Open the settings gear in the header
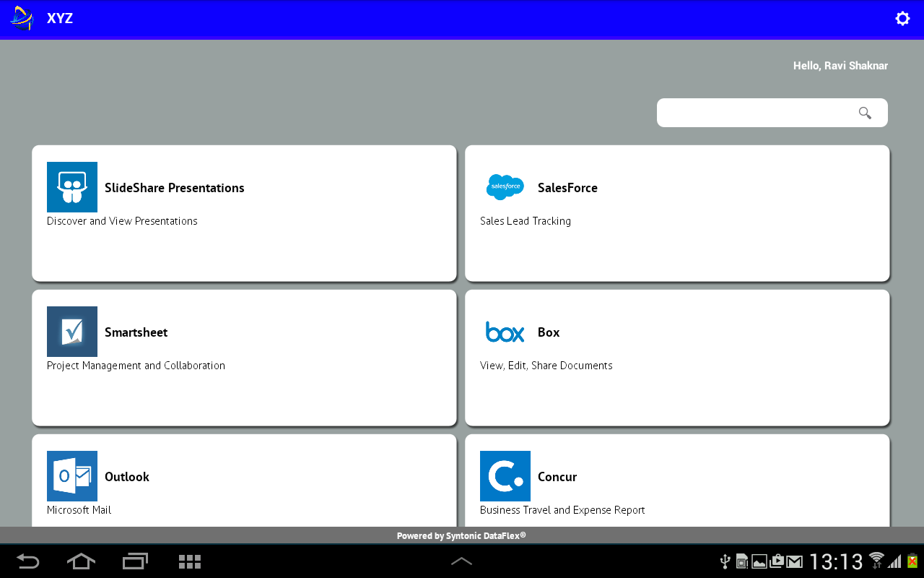This screenshot has width=924, height=578. pos(902,19)
